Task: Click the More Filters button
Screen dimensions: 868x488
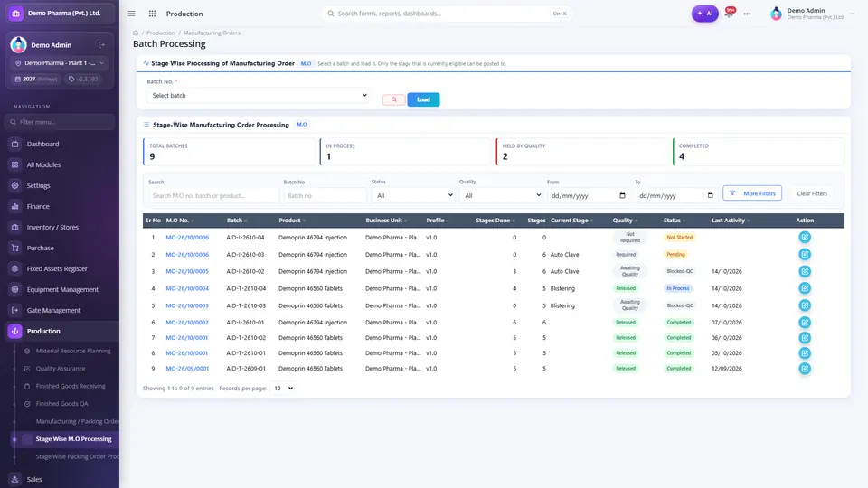Action: tap(752, 193)
